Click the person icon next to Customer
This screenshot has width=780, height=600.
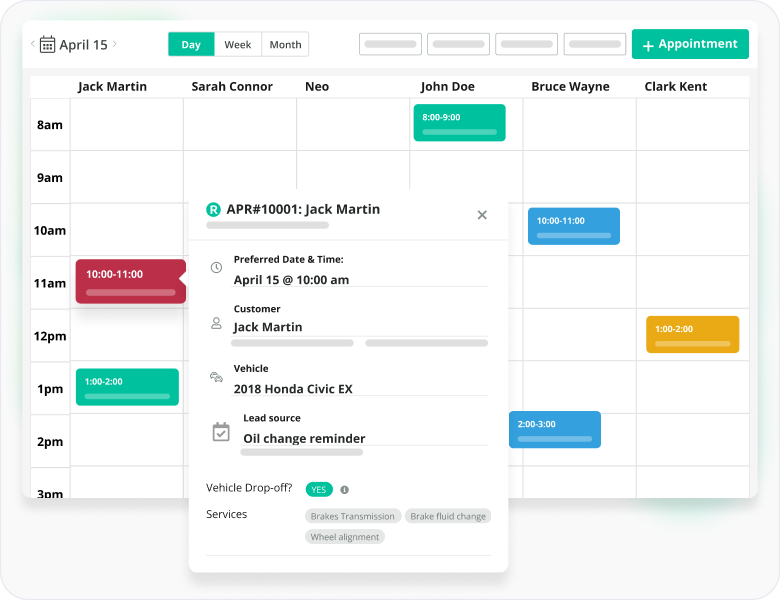pyautogui.click(x=216, y=323)
